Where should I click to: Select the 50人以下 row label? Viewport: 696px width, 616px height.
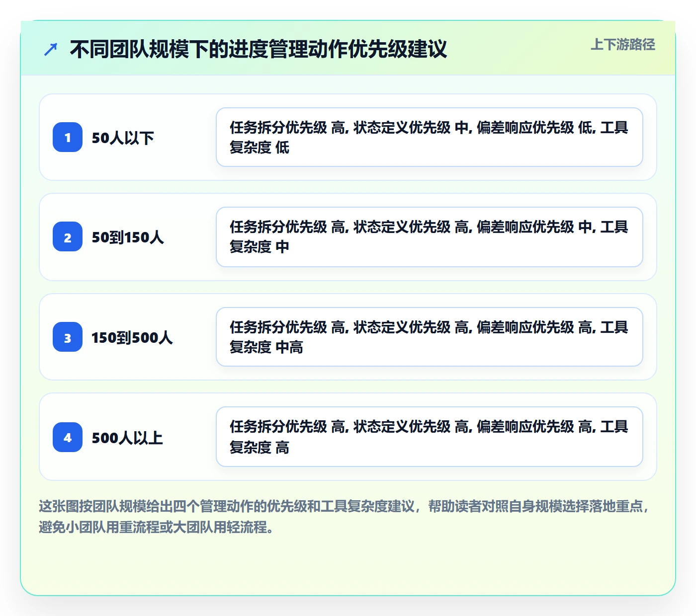point(123,138)
